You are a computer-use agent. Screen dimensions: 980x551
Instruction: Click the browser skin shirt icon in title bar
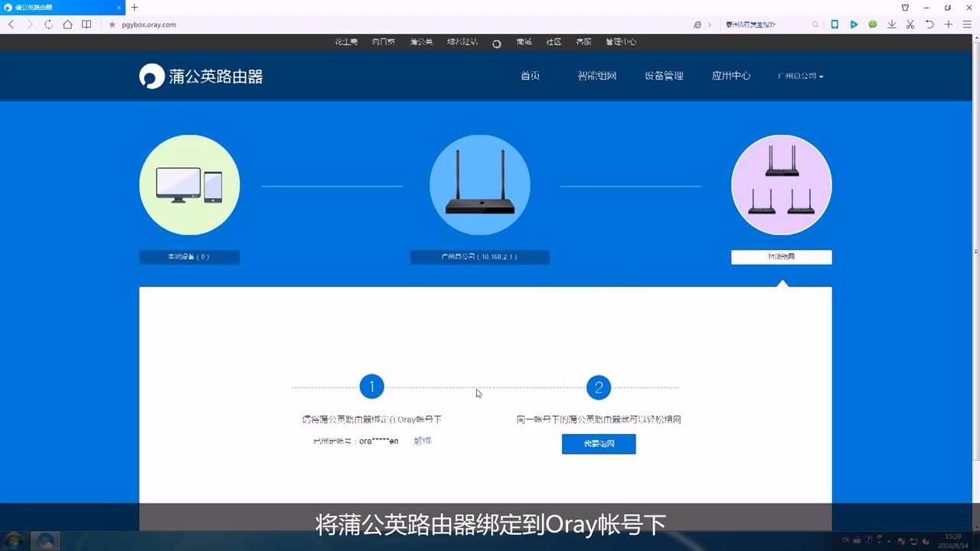pyautogui.click(x=905, y=8)
